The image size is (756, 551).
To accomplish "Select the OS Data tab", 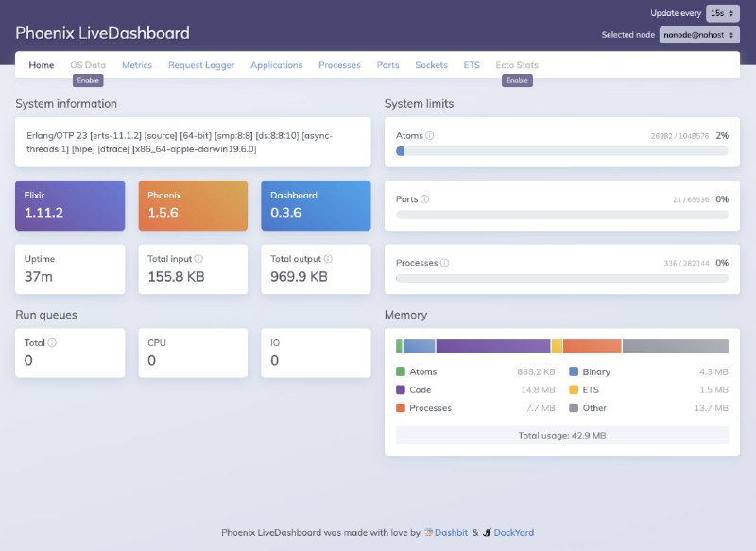I will click(88, 65).
